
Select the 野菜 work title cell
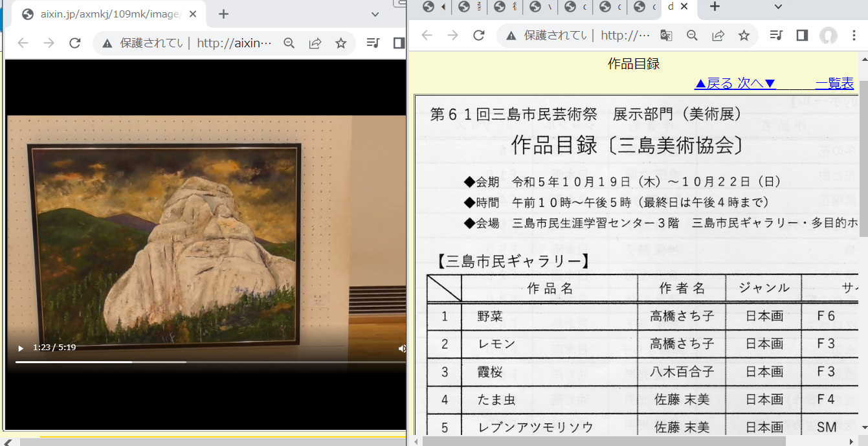coord(550,317)
